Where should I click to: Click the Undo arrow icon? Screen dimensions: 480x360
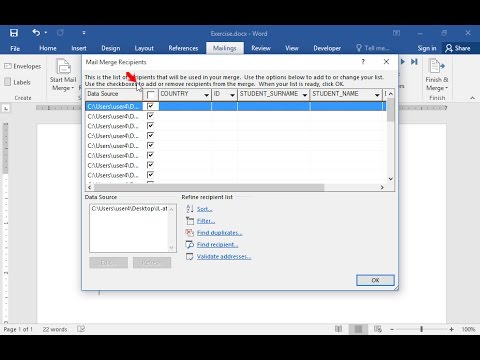pos(36,32)
